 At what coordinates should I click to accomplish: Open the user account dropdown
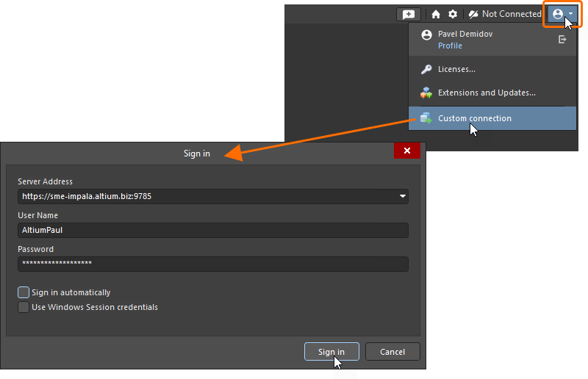[x=562, y=14]
